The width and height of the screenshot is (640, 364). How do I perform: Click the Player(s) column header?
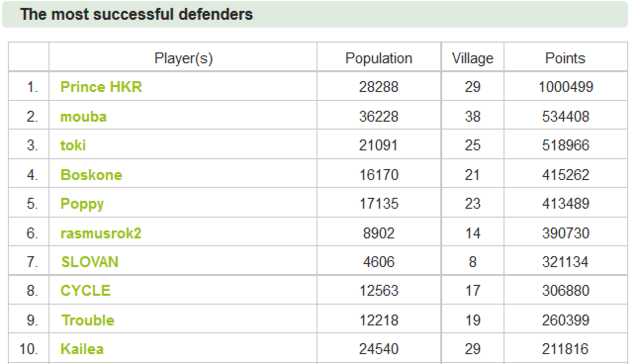pos(183,58)
